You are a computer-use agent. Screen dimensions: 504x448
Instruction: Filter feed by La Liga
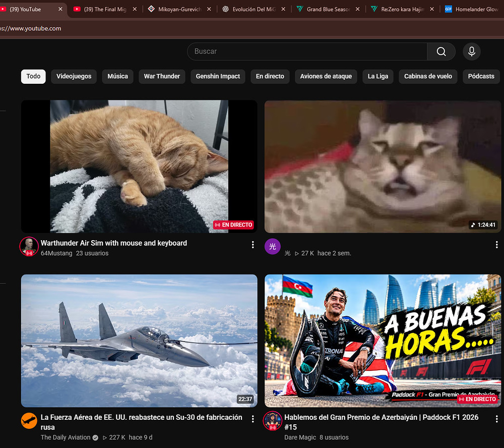point(378,77)
